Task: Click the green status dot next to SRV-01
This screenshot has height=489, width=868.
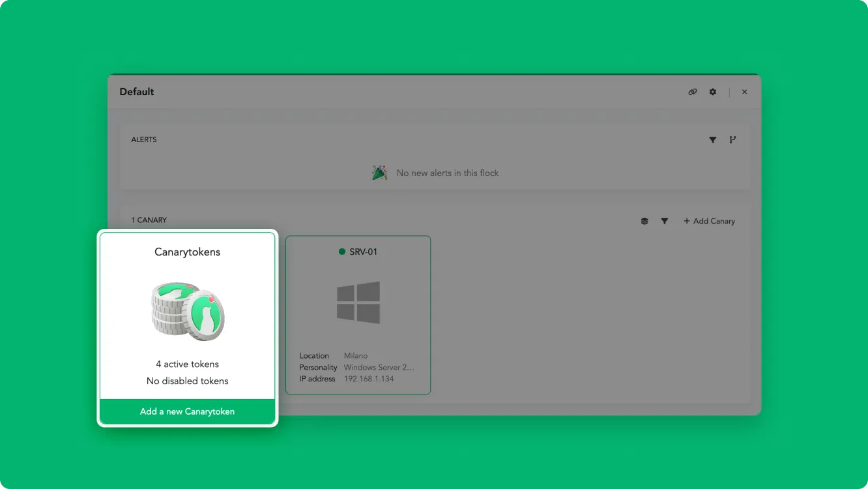Action: pyautogui.click(x=342, y=252)
